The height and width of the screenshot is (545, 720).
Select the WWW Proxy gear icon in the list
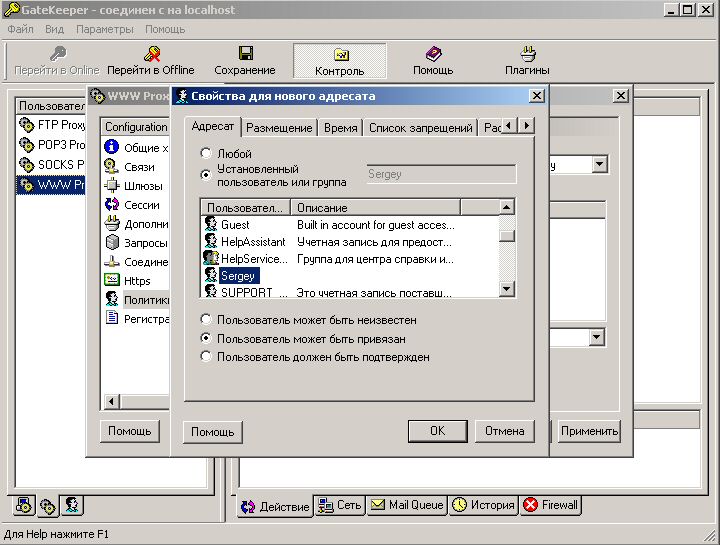(27, 185)
